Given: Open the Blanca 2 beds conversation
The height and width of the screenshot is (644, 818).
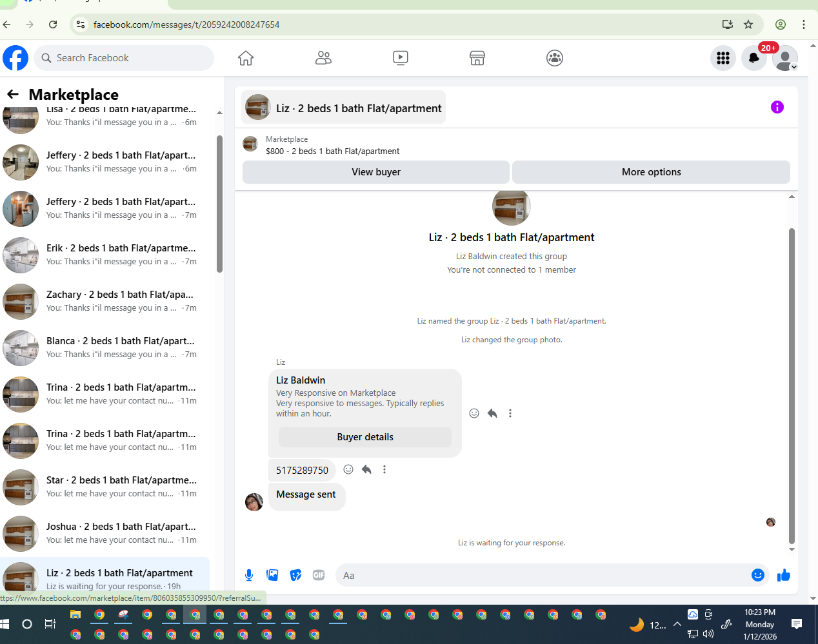Looking at the screenshot, I should (x=106, y=347).
